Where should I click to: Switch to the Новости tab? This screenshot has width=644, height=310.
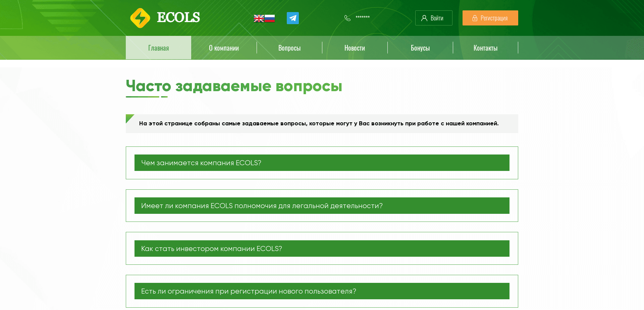click(x=355, y=48)
